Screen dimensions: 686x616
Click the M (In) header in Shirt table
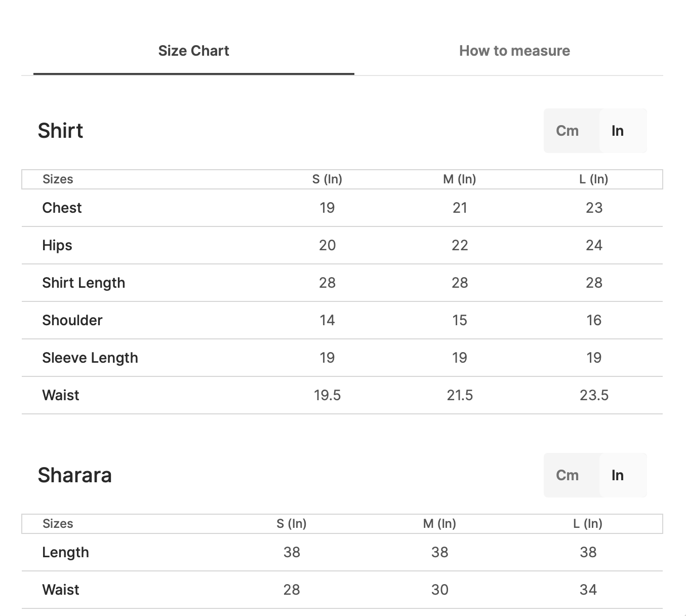(x=459, y=179)
